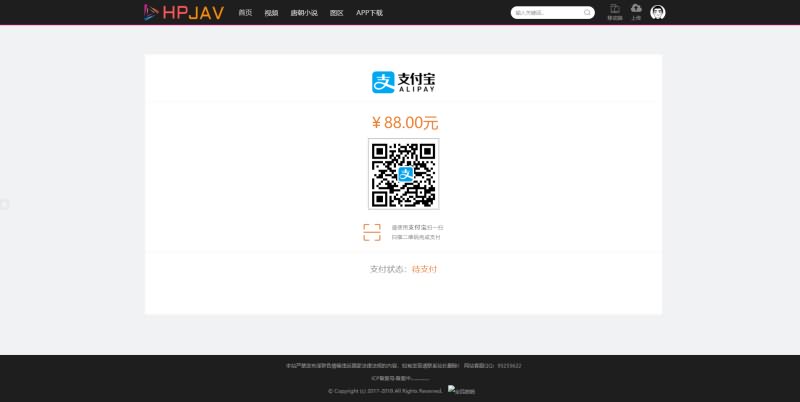Click the Alipay 支付宝 logo
Screen dimensions: 800x402
(403, 81)
